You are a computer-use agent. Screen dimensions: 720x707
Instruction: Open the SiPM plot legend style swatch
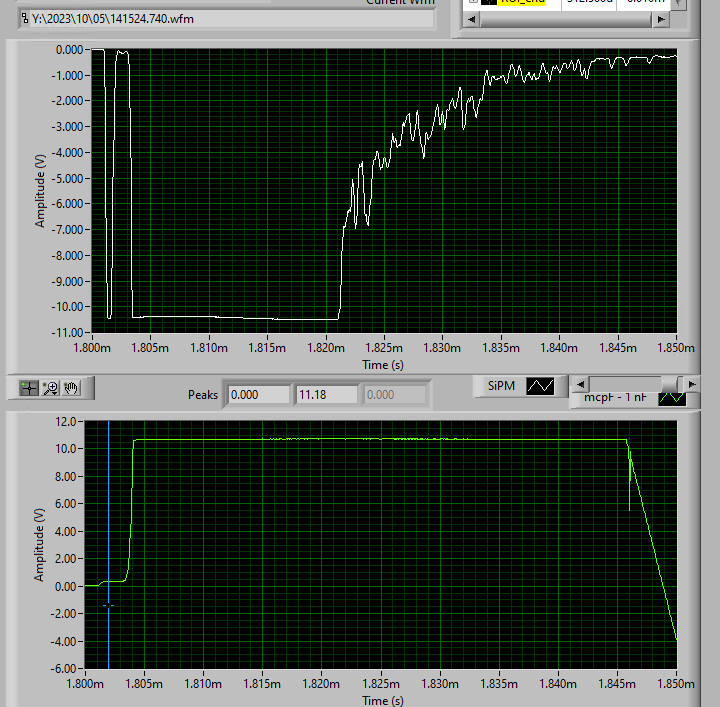[x=540, y=386]
